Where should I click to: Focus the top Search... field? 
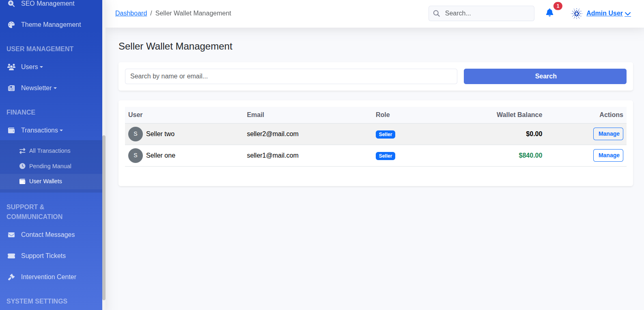481,13
